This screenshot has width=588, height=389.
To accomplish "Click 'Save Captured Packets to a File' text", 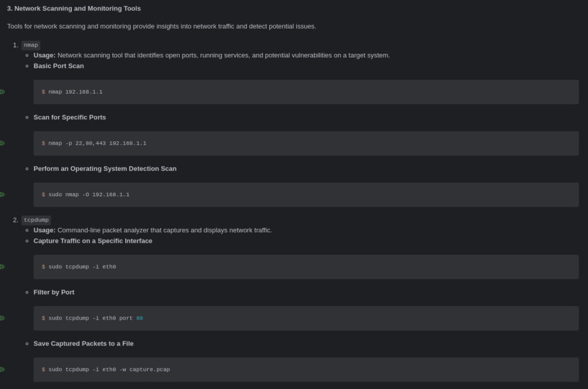I will point(84,344).
